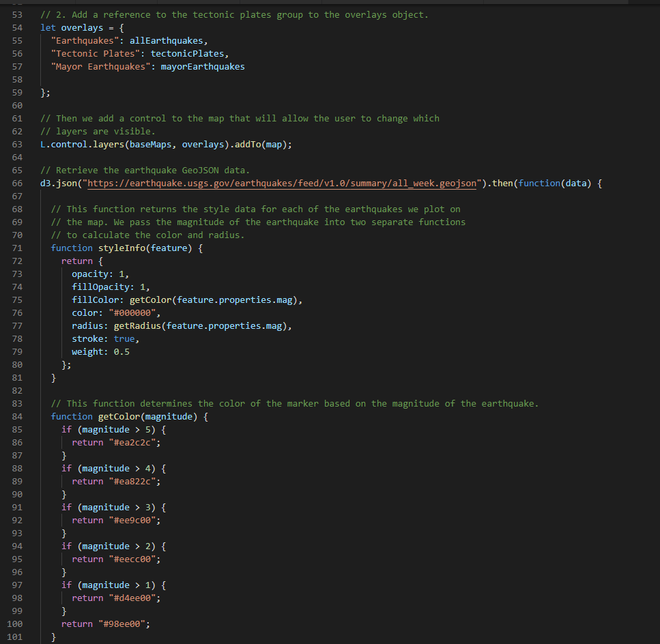Click comment "layers are visible." on line 62
Viewport: 660px width, 644px height.
[x=98, y=132]
